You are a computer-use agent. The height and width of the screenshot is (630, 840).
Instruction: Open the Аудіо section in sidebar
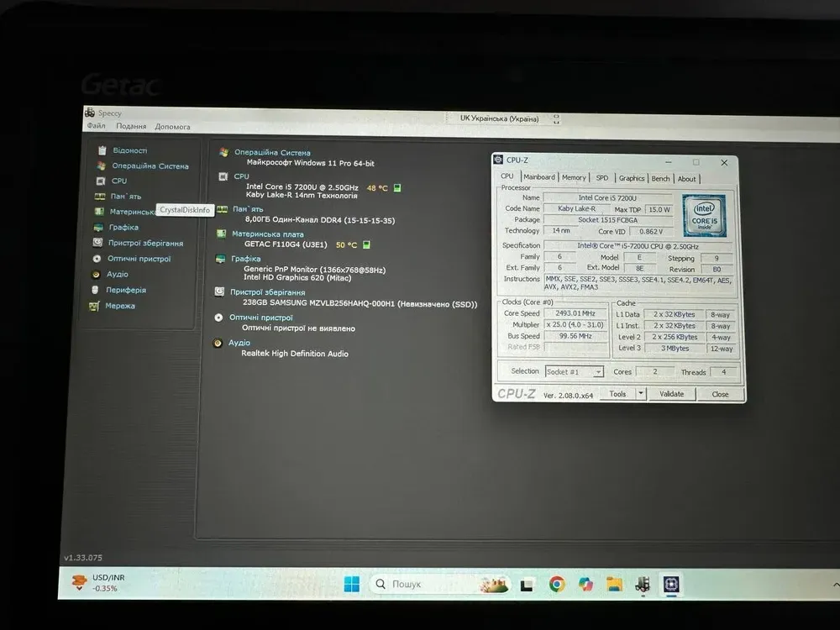[118, 275]
